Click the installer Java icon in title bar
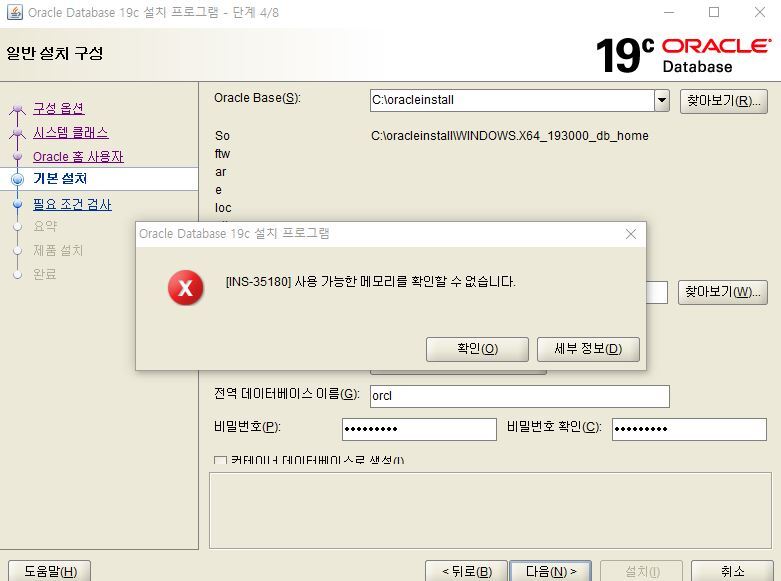This screenshot has width=781, height=581. (14, 12)
